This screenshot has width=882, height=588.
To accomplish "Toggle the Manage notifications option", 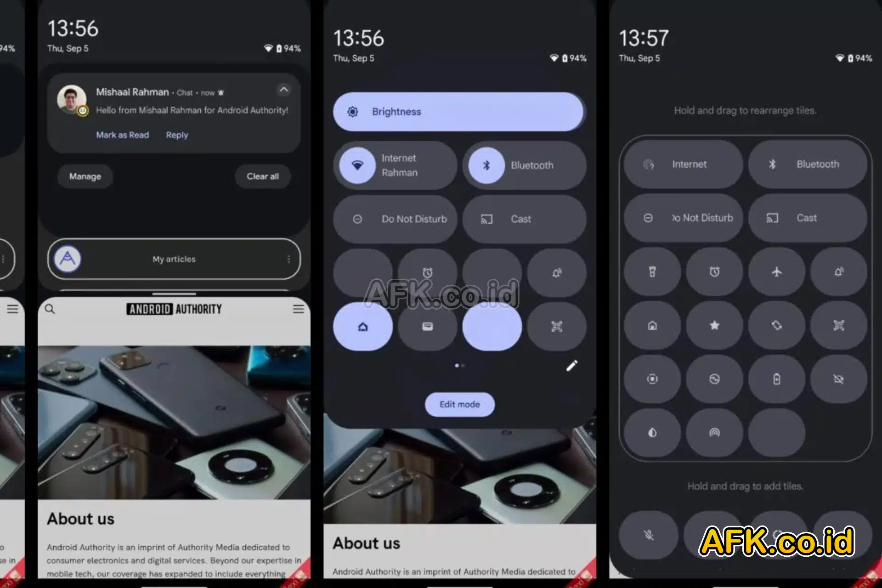I will 85,176.
